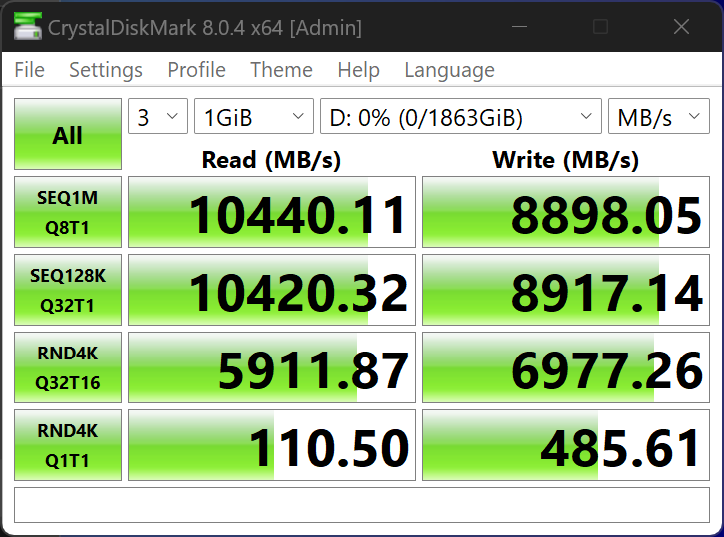This screenshot has height=537, width=724.
Task: Start the SEQ1M Q8T1 test
Action: coord(68,212)
